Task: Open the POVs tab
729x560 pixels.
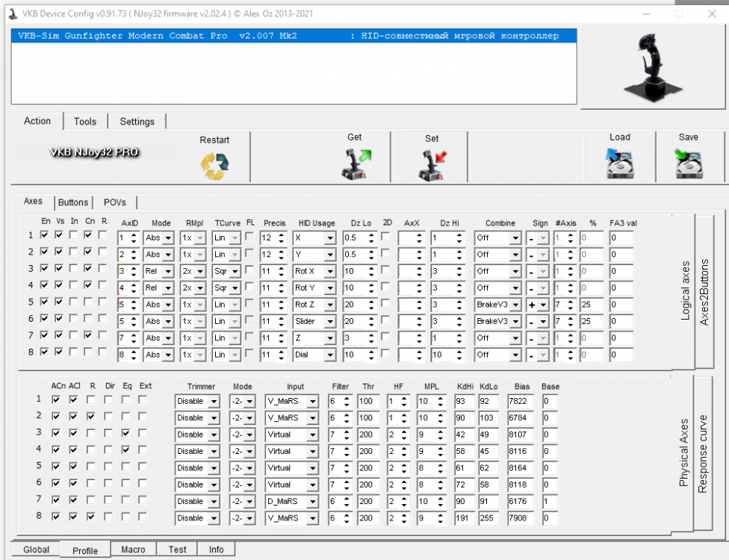Action: point(115,202)
